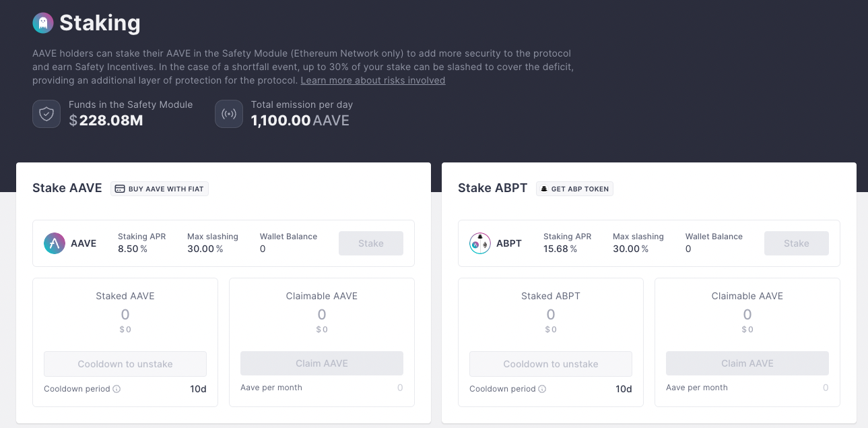Click the token icon in Get ABP Token
Screen dimensions: 868x428
(544, 189)
